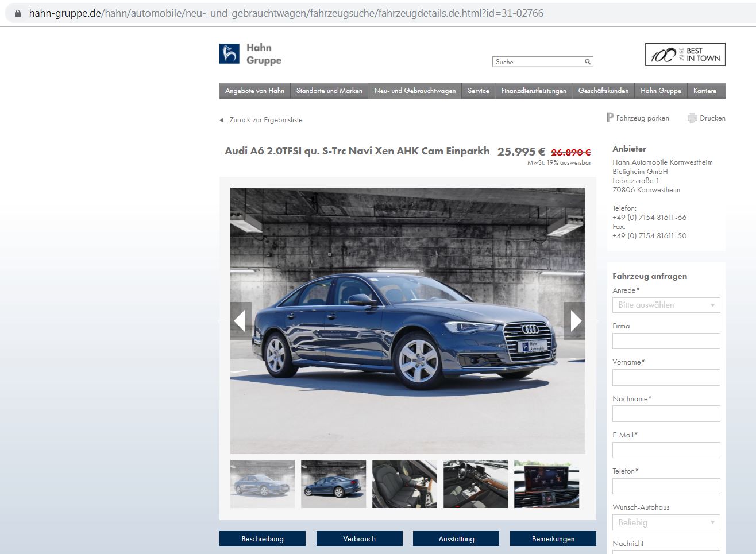Switch to the Ausstattung tab
The width and height of the screenshot is (756, 554).
pos(456,538)
